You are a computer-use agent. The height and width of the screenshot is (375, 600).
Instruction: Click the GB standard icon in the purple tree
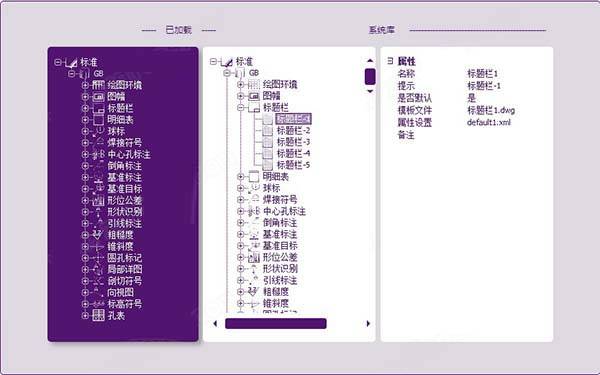coord(85,73)
